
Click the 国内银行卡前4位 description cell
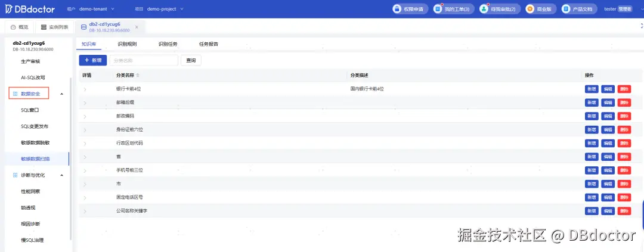click(367, 89)
